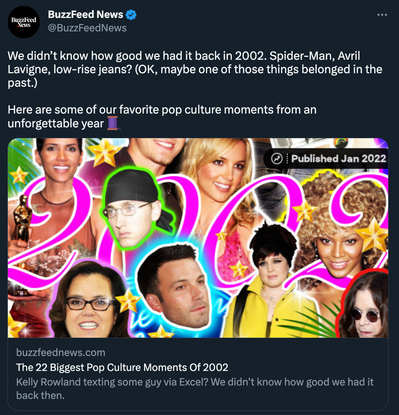The height and width of the screenshot is (415, 399).
Task: Click the Published Jan 2022 label
Action: point(339,159)
